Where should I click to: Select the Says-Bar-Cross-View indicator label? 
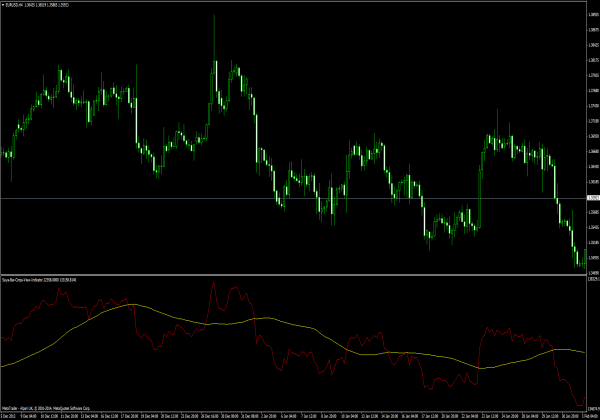click(39, 280)
